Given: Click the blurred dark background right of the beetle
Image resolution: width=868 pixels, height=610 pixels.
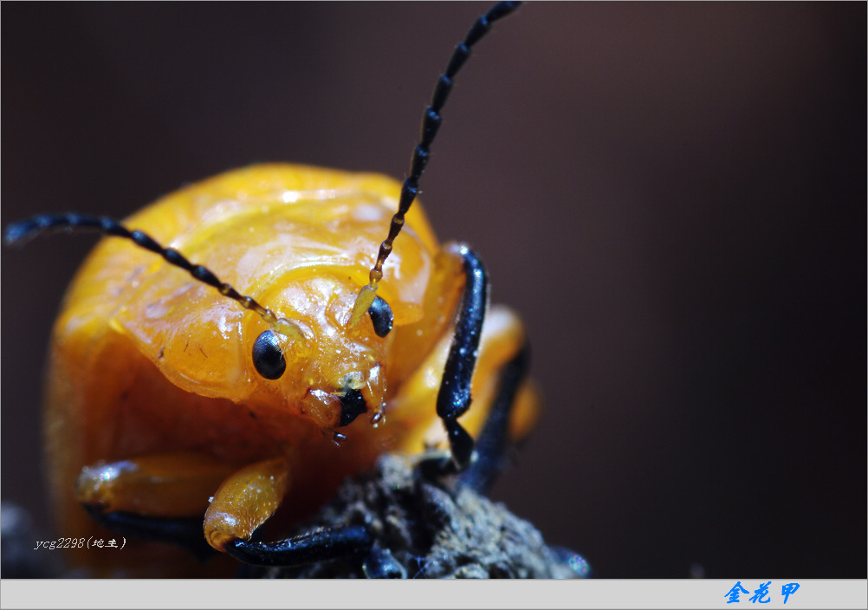Looking at the screenshot, I should (693, 303).
